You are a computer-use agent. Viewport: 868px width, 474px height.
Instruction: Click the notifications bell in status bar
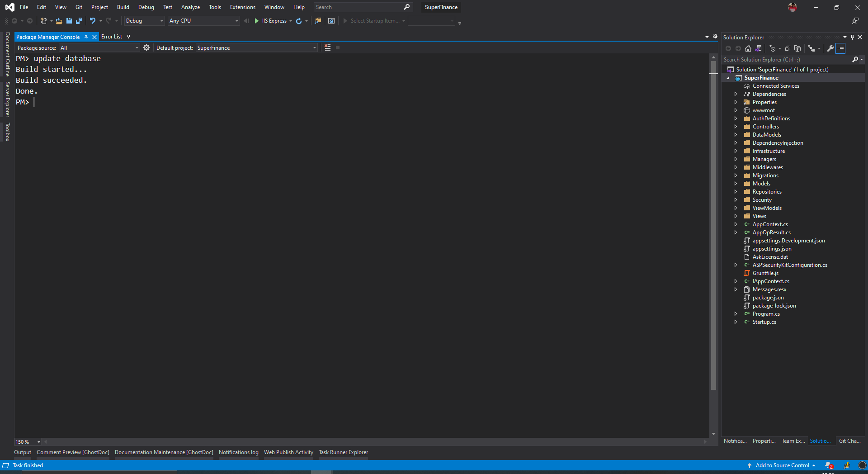829,465
